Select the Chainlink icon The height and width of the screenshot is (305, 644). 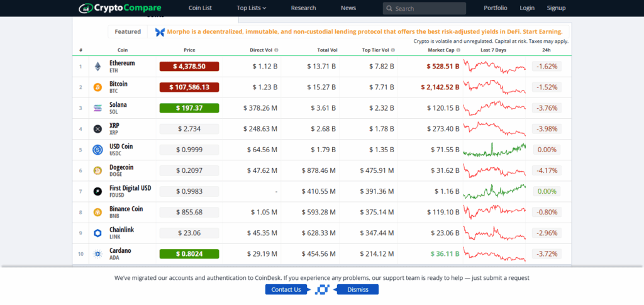(x=97, y=233)
